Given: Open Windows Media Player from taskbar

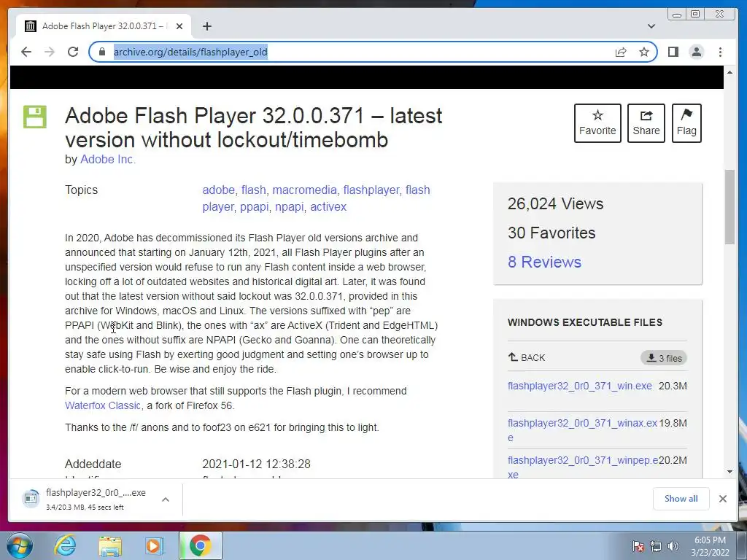Looking at the screenshot, I should click(x=155, y=545).
